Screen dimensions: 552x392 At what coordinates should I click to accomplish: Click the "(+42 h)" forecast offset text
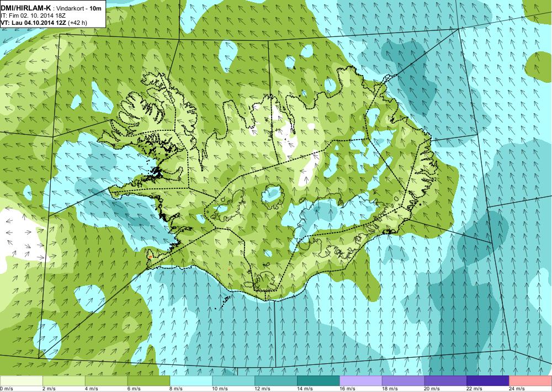pyautogui.click(x=77, y=23)
